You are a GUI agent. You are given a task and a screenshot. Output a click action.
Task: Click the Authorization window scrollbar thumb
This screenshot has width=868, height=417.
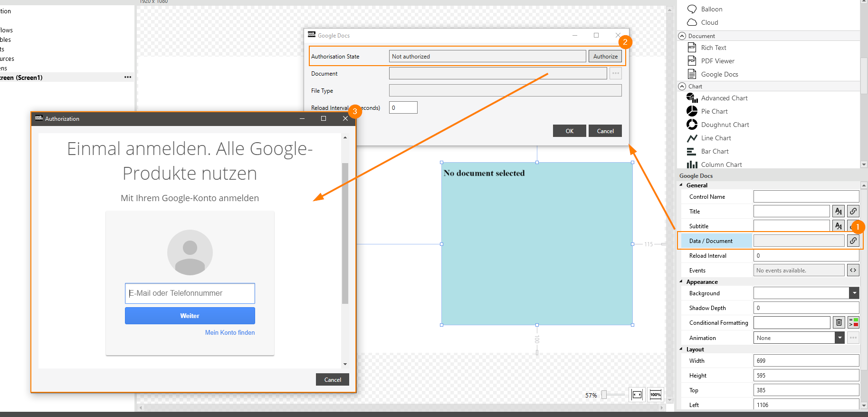345,233
